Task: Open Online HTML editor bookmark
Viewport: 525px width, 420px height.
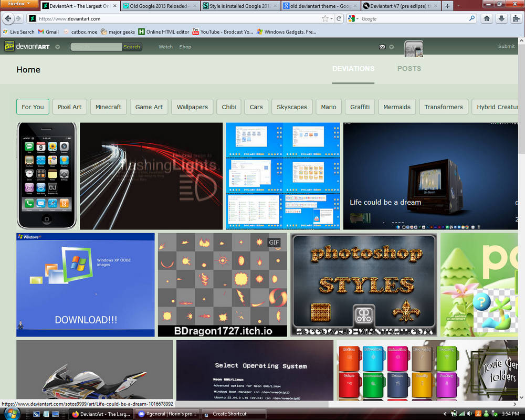Action: click(x=164, y=32)
